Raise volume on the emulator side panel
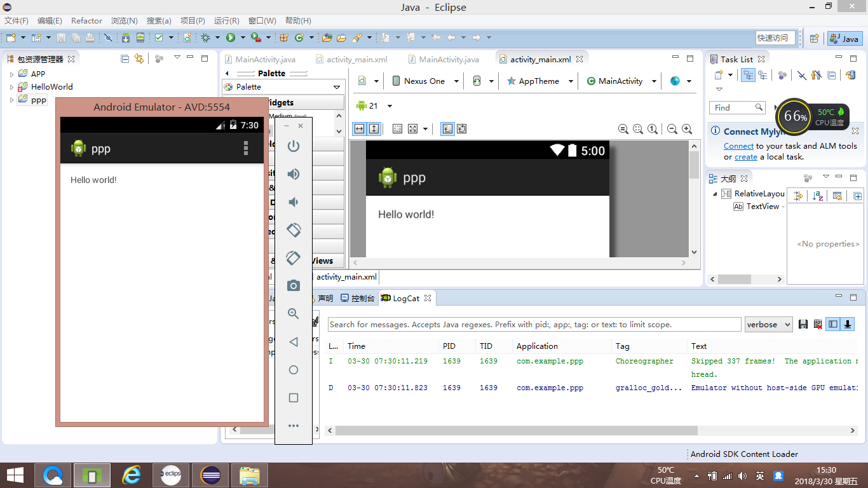Image resolution: width=868 pixels, height=488 pixels. click(x=294, y=174)
